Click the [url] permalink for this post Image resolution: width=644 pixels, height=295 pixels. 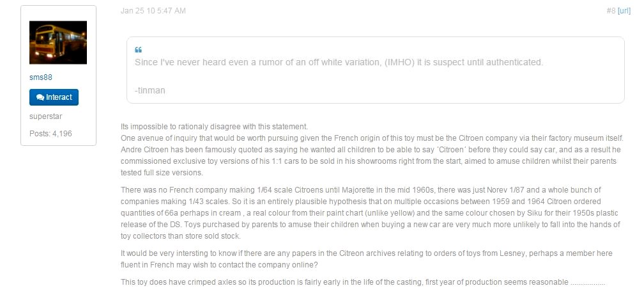(624, 11)
